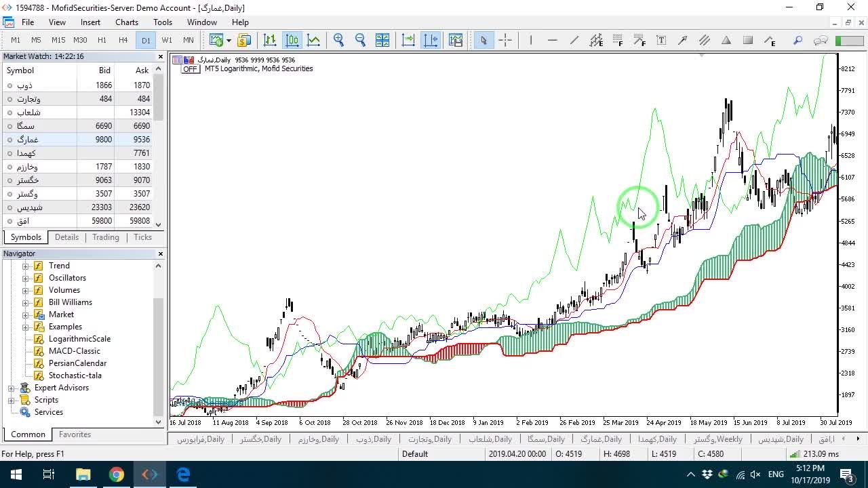Viewport: 868px width, 488px height.
Task: Click the Services gear icon in Navigator
Action: [x=25, y=412]
